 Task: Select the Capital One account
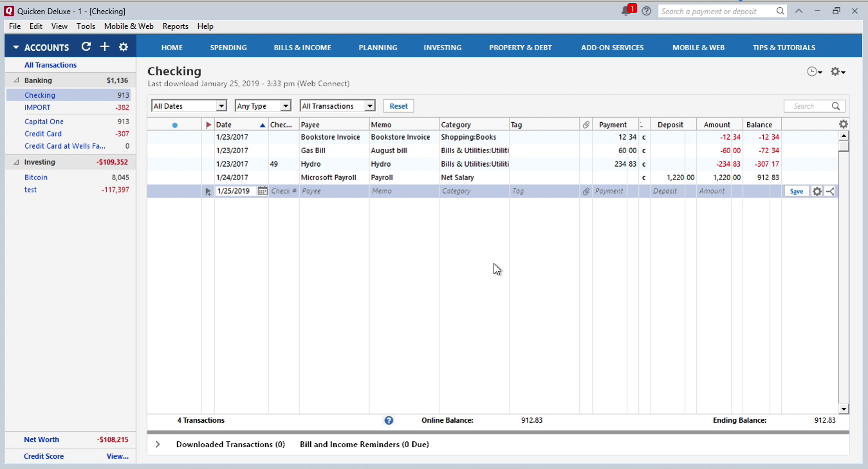pos(44,122)
